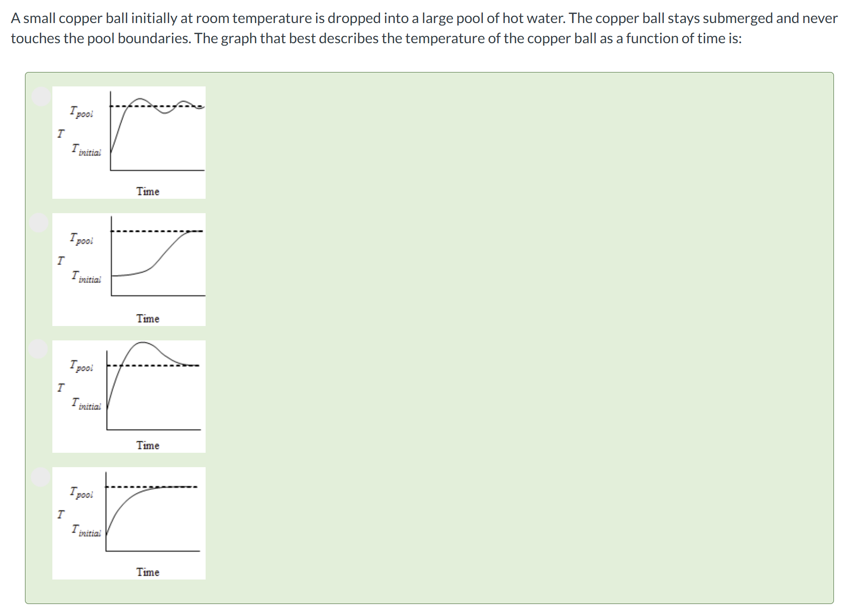Pick the radio button for the overshoot graph
This screenshot has height=616, width=845.
pos(38,349)
